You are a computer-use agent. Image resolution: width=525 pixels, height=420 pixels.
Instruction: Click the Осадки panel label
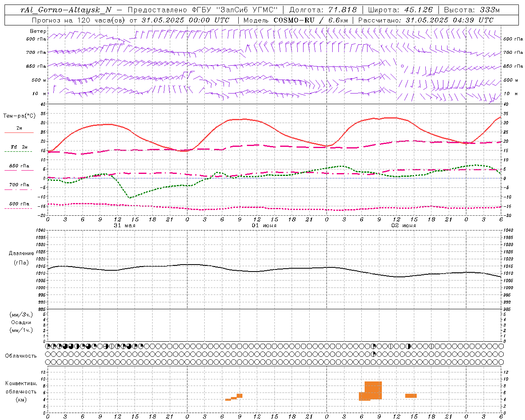pyautogui.click(x=21, y=322)
